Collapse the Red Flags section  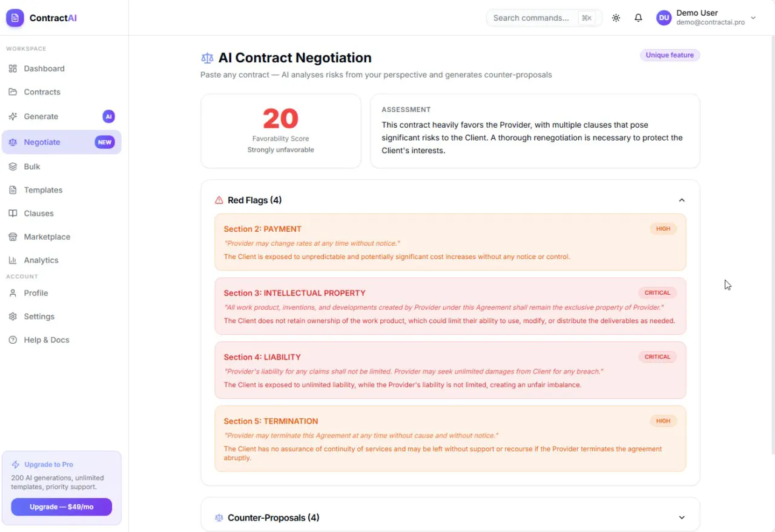coord(682,200)
